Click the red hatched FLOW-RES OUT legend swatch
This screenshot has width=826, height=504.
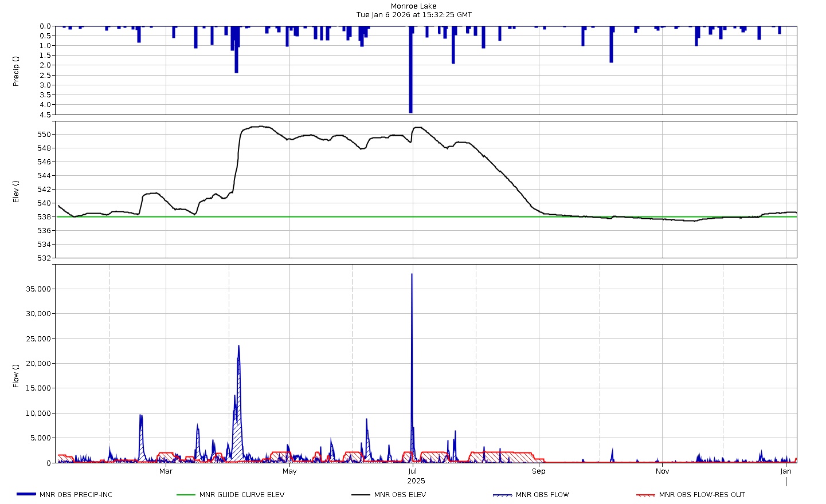[x=645, y=495]
